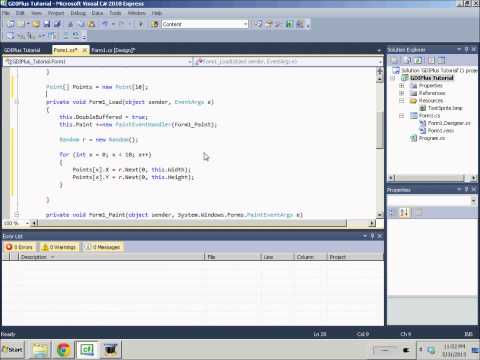Toggle the 0 Messages filter in Error List
480x360 pixels.
tap(103, 247)
